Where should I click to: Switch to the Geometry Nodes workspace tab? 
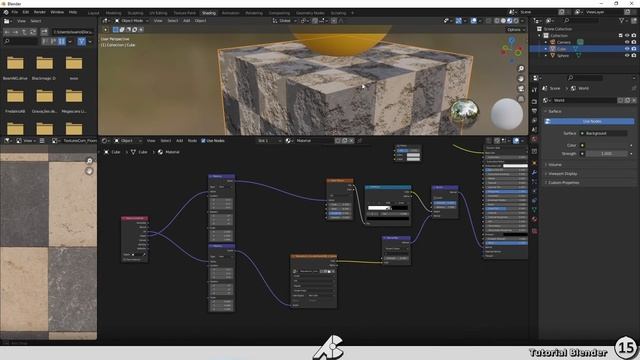(x=310, y=13)
